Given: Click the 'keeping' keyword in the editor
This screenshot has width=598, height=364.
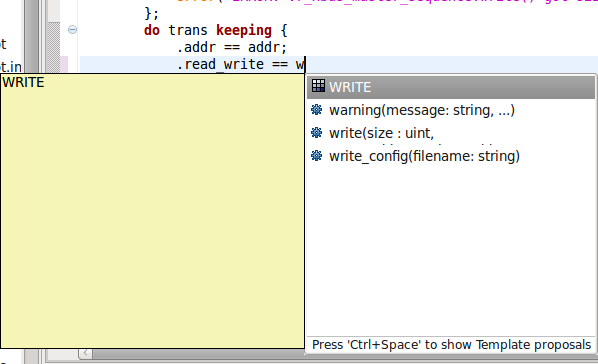Looking at the screenshot, I should [x=244, y=31].
